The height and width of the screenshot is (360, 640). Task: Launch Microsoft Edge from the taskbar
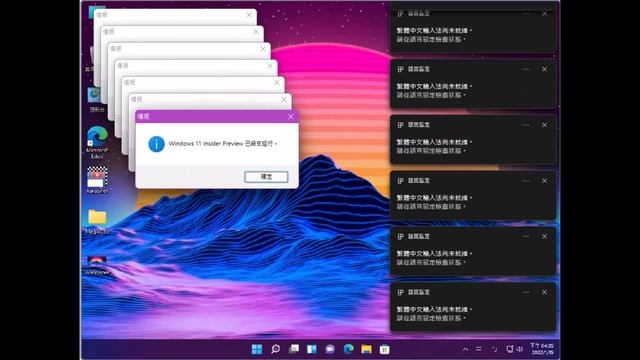point(349,349)
